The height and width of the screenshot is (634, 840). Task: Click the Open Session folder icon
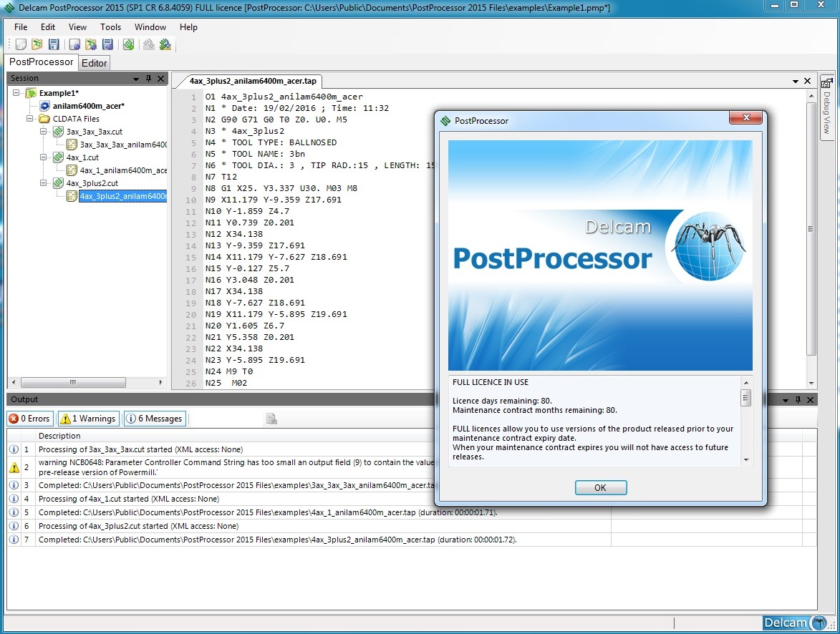(x=37, y=44)
